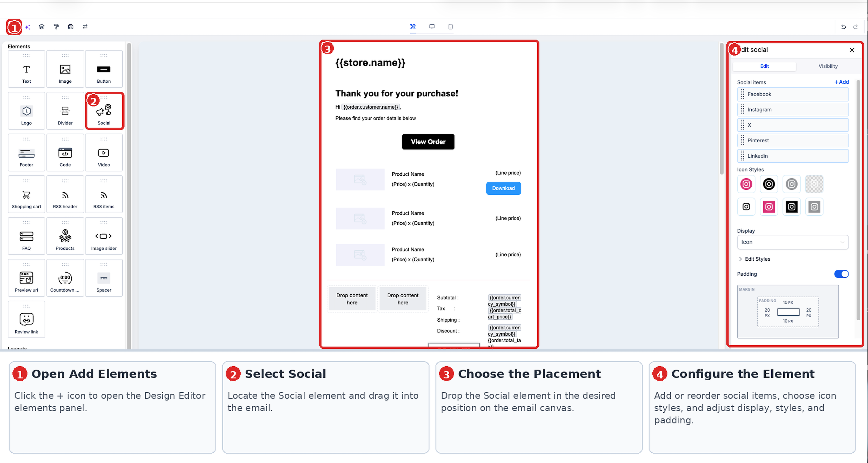Switch to desktop preview icon
The image size is (868, 463).
coord(432,27)
